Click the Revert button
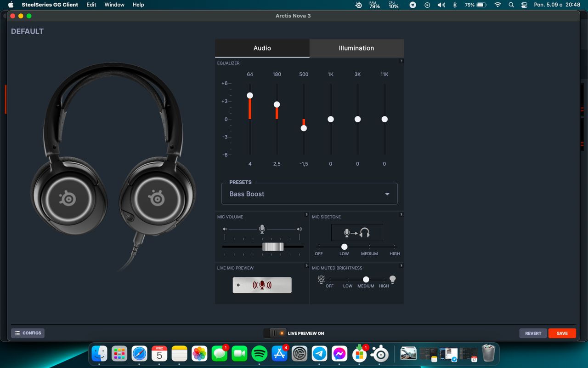 point(533,333)
